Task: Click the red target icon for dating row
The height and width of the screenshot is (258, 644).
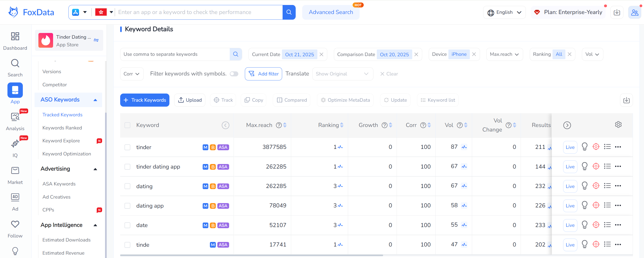Action: pos(596,186)
